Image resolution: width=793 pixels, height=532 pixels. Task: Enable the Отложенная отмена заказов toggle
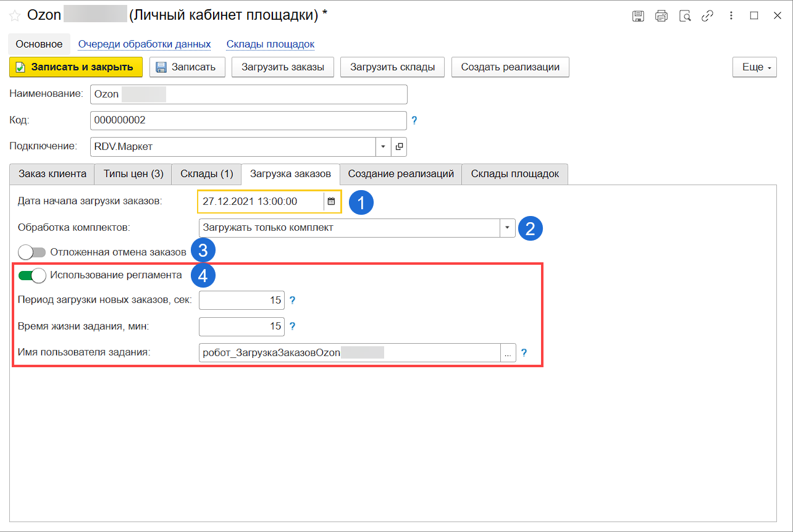(32, 252)
